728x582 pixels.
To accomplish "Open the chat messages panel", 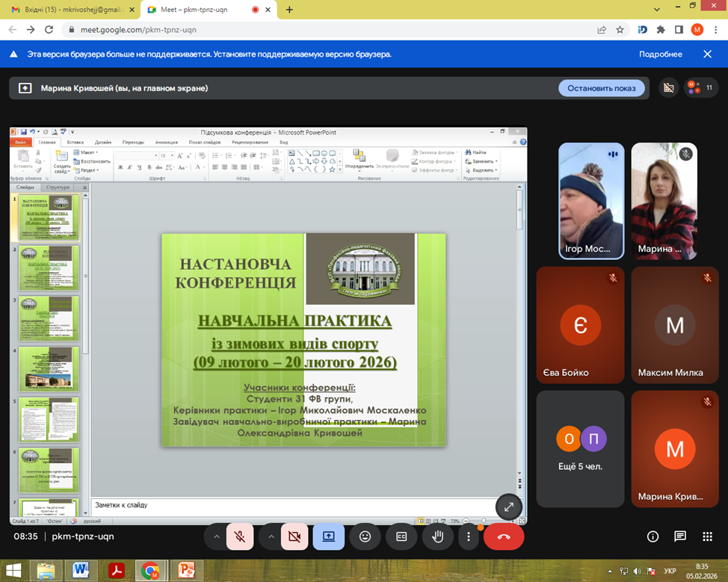I will point(680,536).
